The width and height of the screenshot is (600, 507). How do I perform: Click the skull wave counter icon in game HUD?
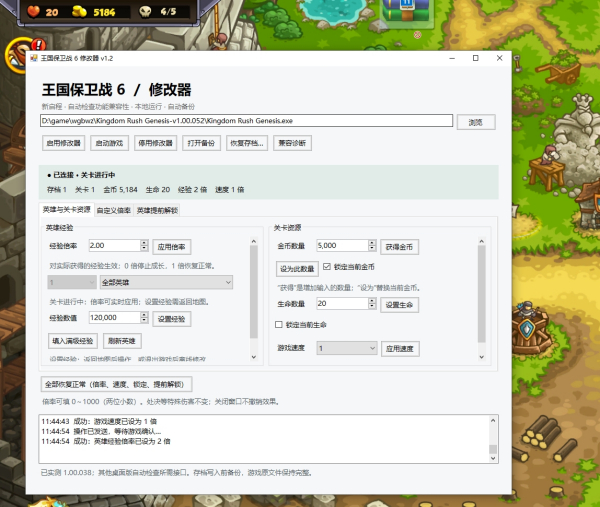pos(145,11)
